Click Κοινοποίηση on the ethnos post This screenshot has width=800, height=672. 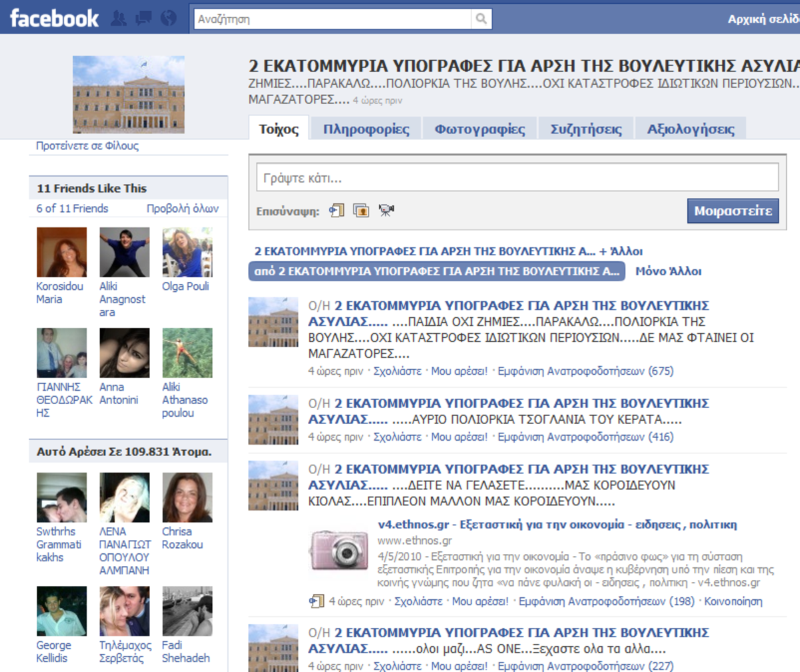(x=733, y=601)
